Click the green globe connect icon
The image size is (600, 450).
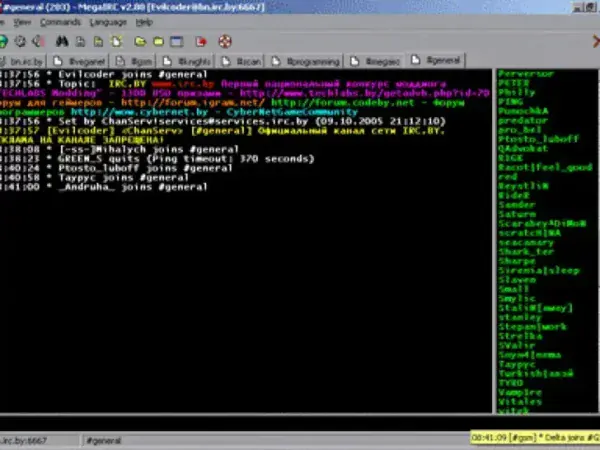pyautogui.click(x=5, y=41)
